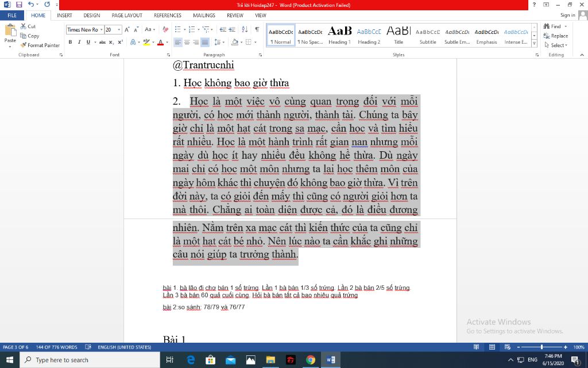
Task: Switch to PAGE LAYOUT tab
Action: point(127,16)
